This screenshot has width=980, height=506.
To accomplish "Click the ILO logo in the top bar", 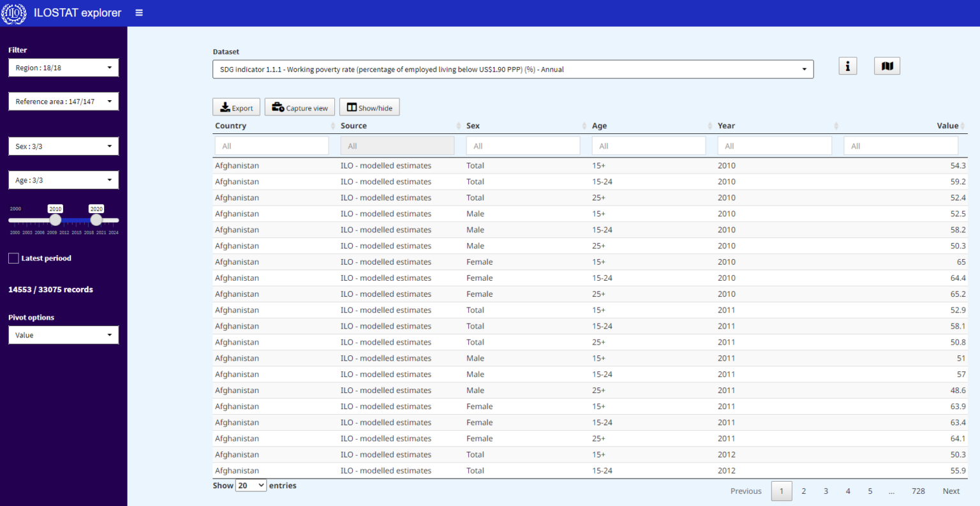I will tap(13, 13).
